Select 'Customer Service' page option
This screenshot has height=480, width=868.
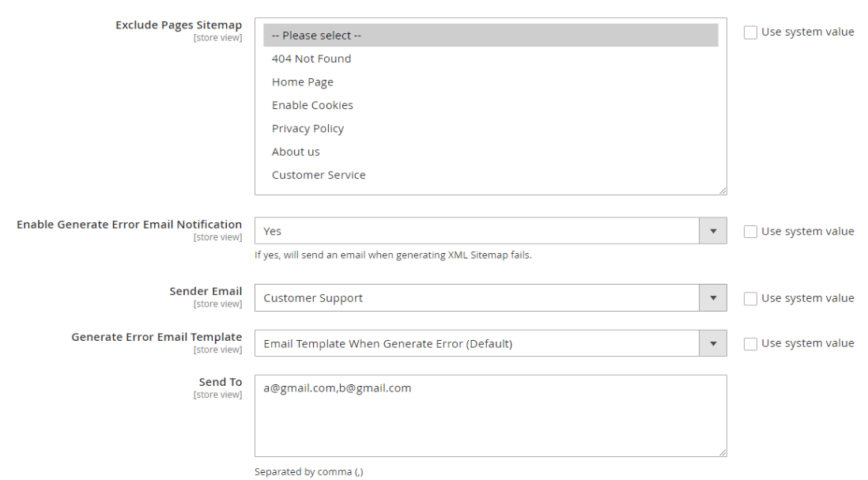tap(319, 175)
